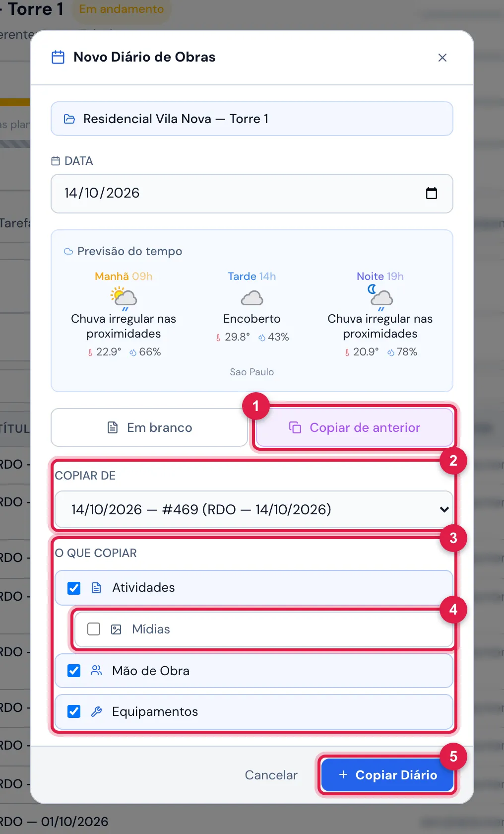Click the Manhã 09h label

(124, 277)
